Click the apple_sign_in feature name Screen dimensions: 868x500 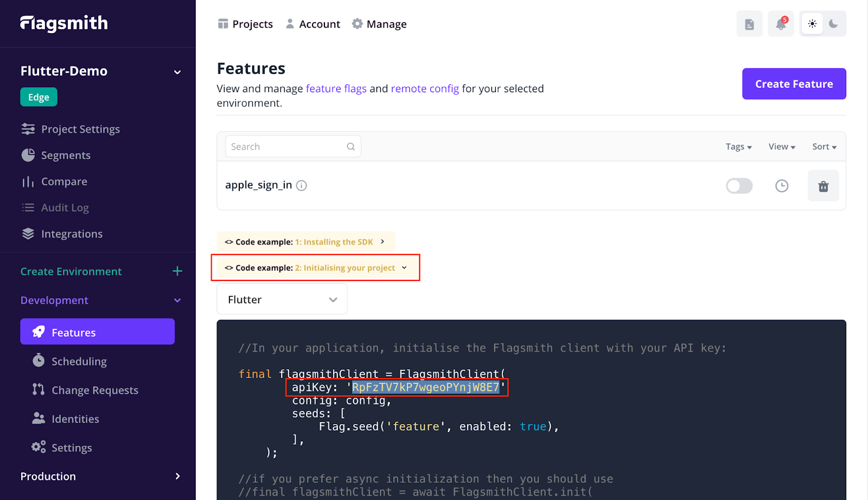(x=259, y=185)
